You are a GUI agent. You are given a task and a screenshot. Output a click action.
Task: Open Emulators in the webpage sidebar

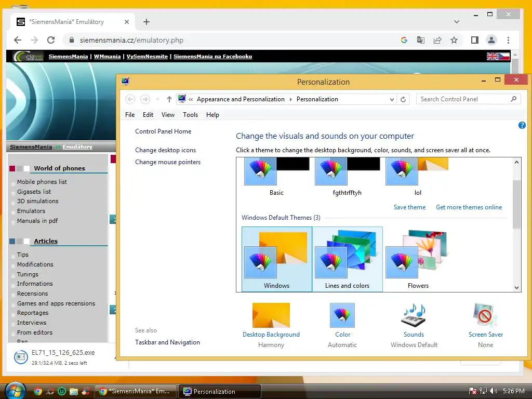click(x=31, y=211)
